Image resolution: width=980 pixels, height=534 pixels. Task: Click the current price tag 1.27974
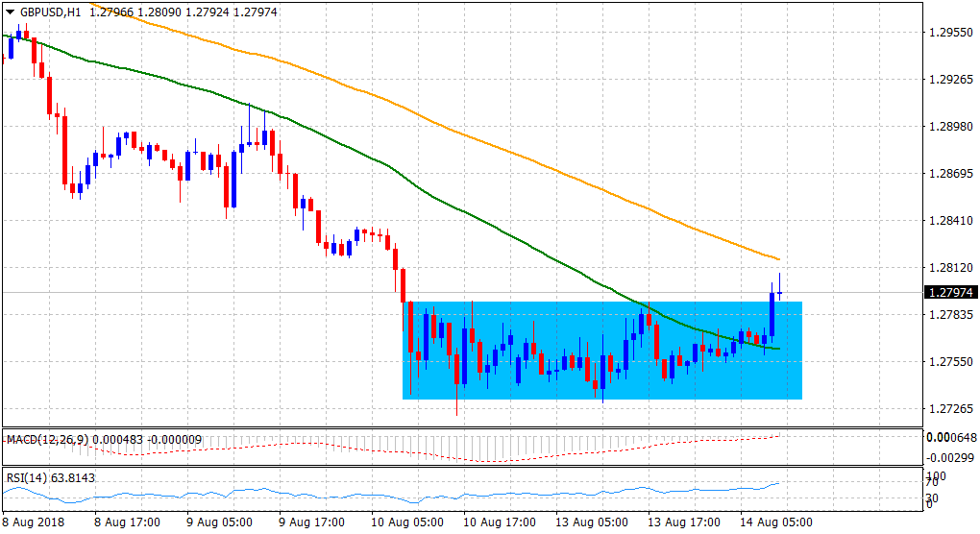[949, 293]
